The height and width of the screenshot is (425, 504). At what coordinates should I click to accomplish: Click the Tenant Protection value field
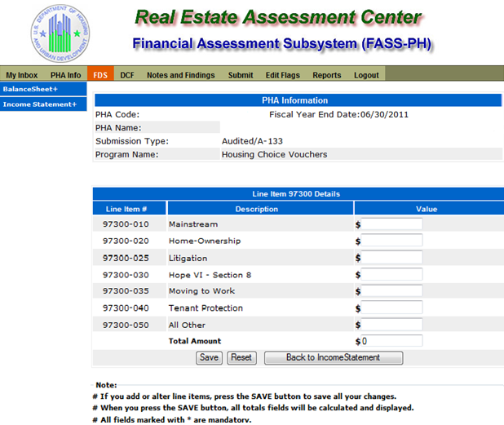[x=391, y=308]
